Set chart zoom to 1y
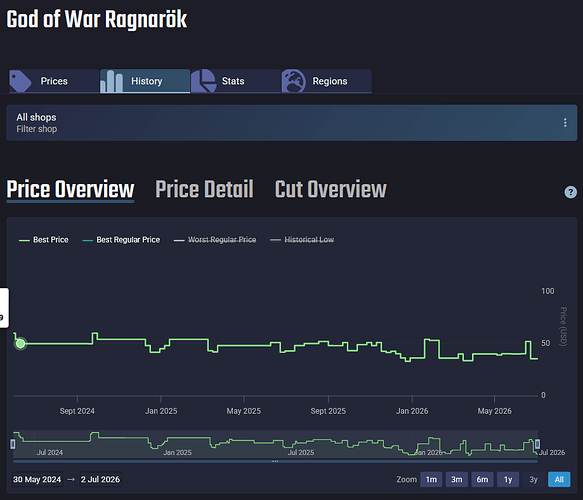583x500 pixels. coord(508,480)
